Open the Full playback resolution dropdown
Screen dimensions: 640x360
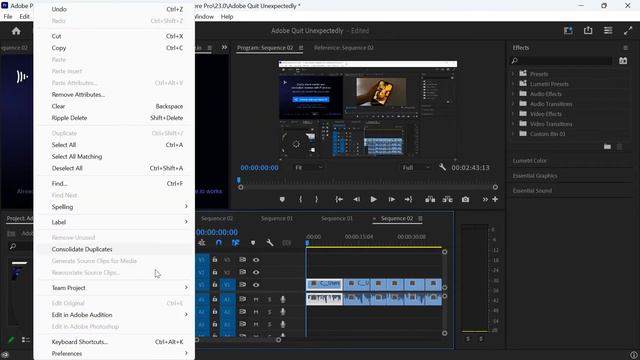pos(416,167)
